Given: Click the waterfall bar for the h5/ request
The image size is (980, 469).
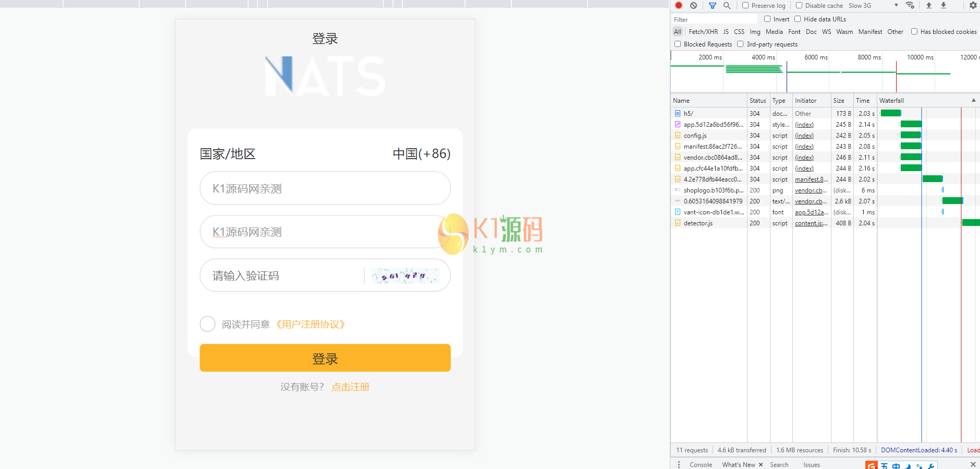Looking at the screenshot, I should [x=891, y=113].
